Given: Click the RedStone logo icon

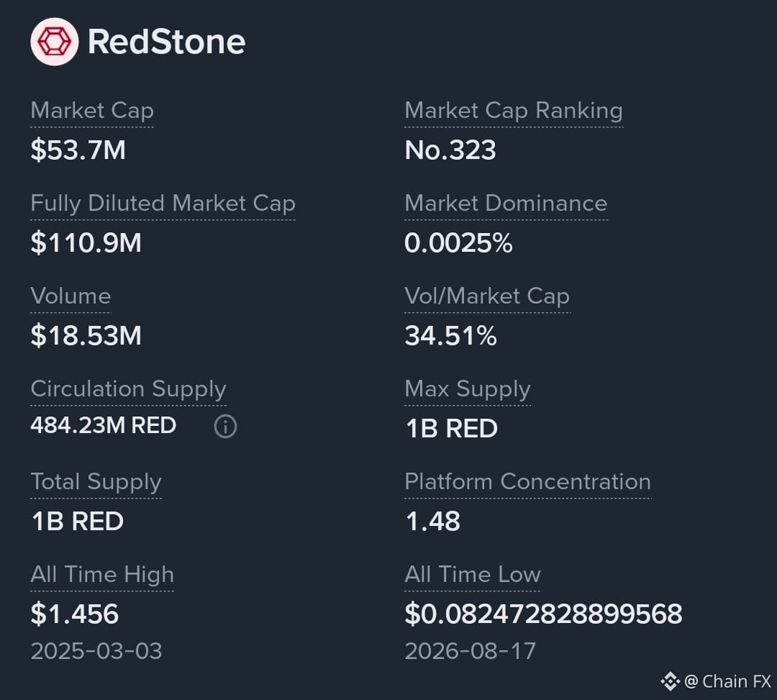Looking at the screenshot, I should point(55,42).
